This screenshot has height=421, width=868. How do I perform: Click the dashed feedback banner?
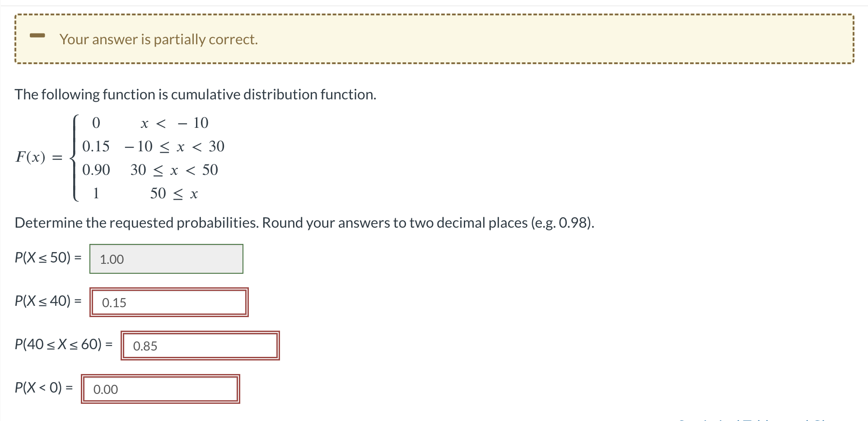pos(434,39)
